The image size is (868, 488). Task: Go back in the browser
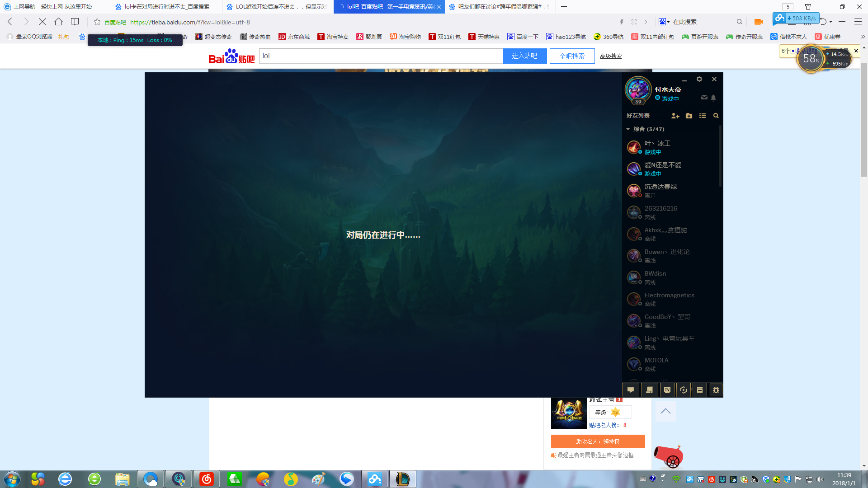(10, 22)
